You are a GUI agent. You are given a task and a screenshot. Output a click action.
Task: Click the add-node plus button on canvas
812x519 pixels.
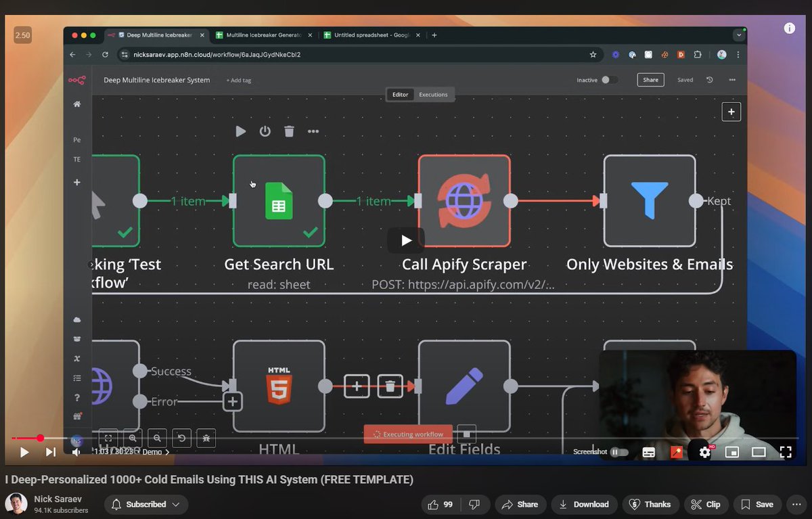click(x=731, y=112)
